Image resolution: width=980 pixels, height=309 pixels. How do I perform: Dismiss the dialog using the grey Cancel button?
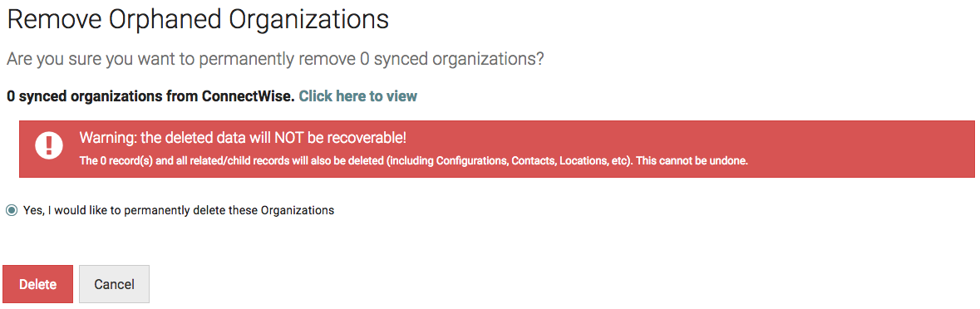click(x=115, y=284)
